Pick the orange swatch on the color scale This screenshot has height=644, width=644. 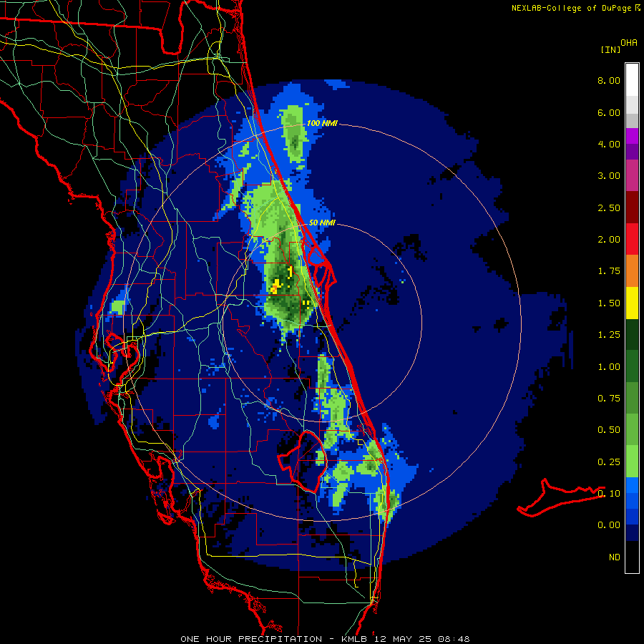pos(632,271)
